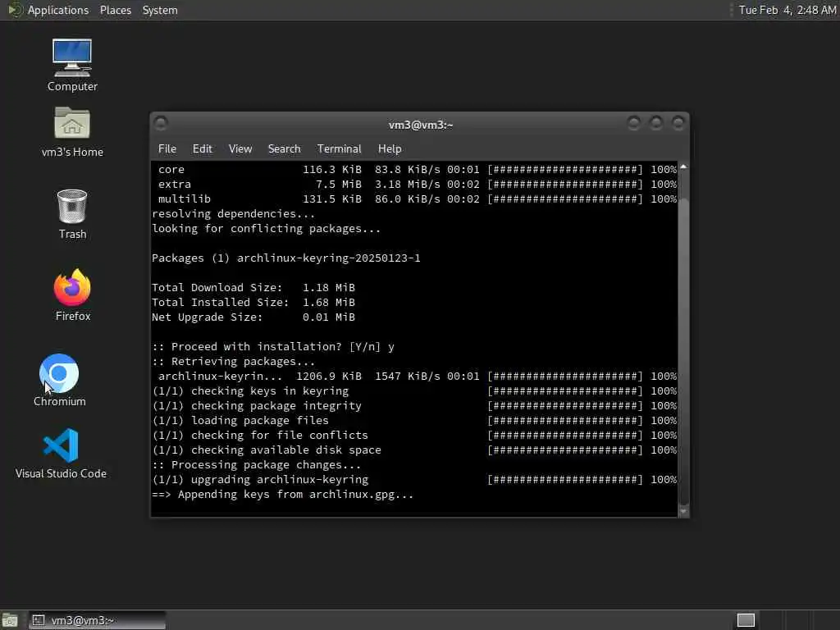Open the Applications menu
The image size is (840, 630).
(58, 10)
